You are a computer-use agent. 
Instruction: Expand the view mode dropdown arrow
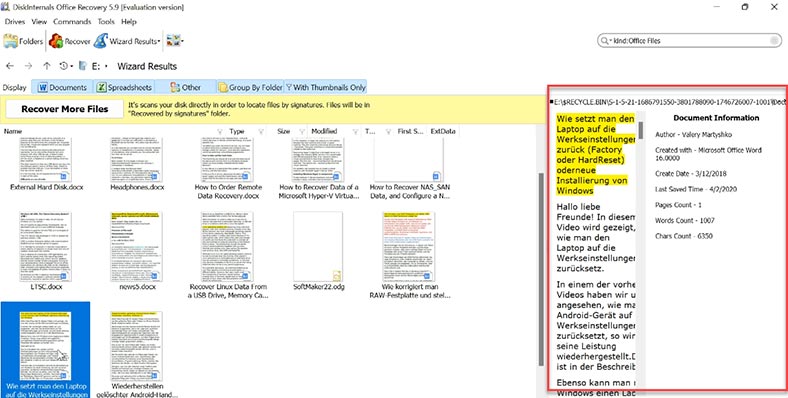[182, 41]
